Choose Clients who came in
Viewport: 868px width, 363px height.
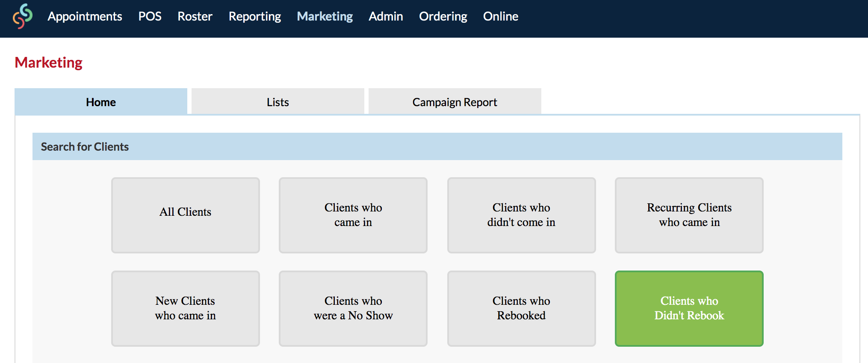tap(353, 215)
